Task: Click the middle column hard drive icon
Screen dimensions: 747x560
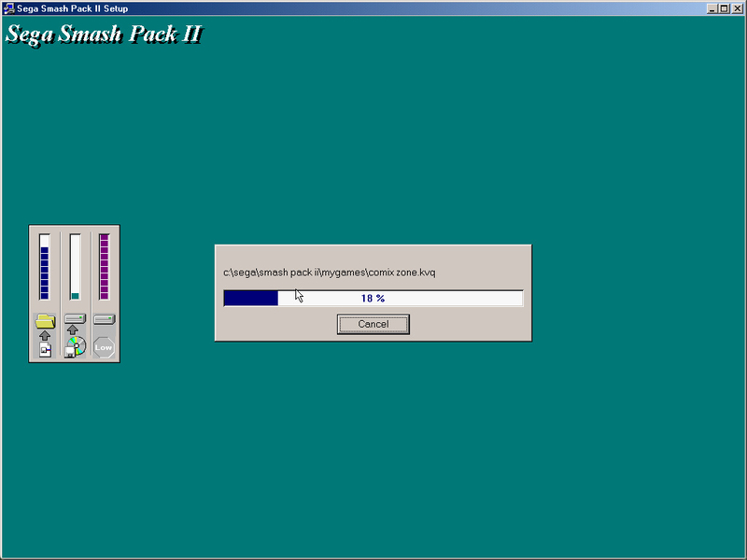Action: [76, 318]
